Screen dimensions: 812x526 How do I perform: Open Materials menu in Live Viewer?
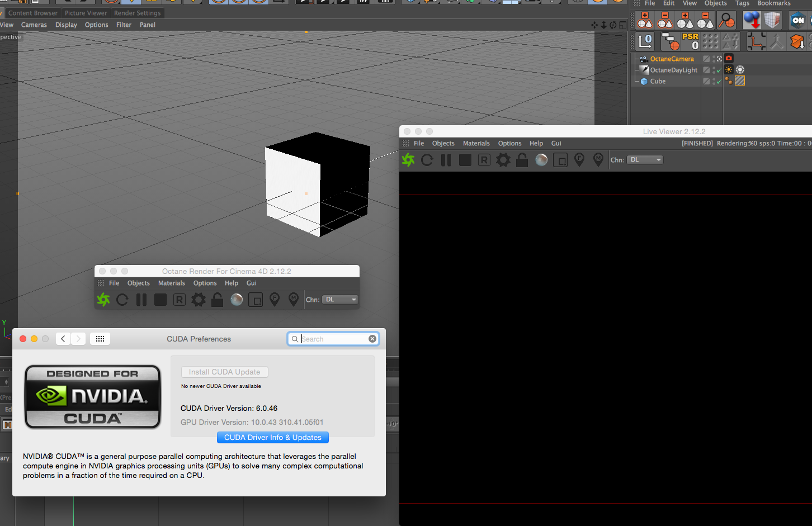coord(476,144)
